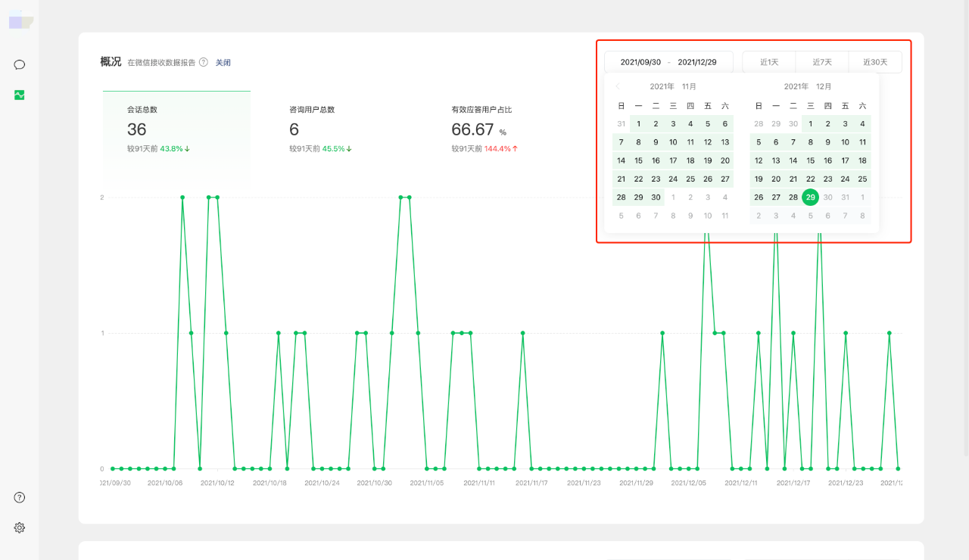Pick December 25 in the calendar
This screenshot has height=560, width=969.
tap(862, 179)
